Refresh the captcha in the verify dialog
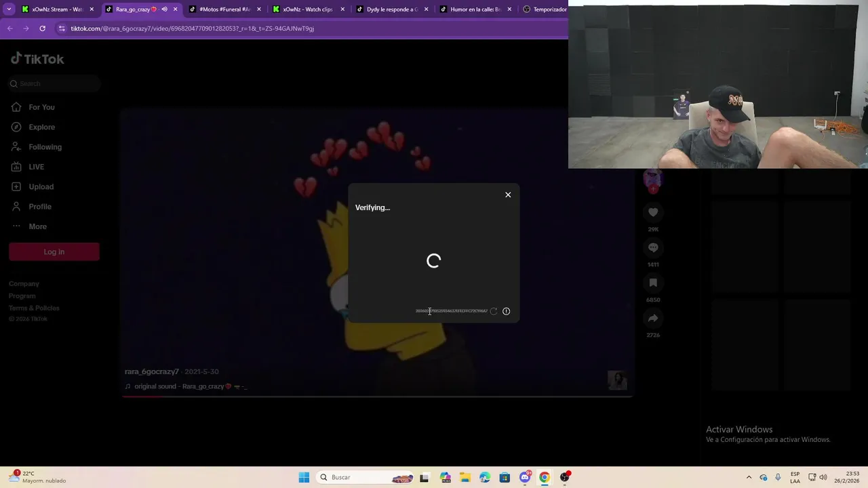This screenshot has width=868, height=488. [x=494, y=311]
